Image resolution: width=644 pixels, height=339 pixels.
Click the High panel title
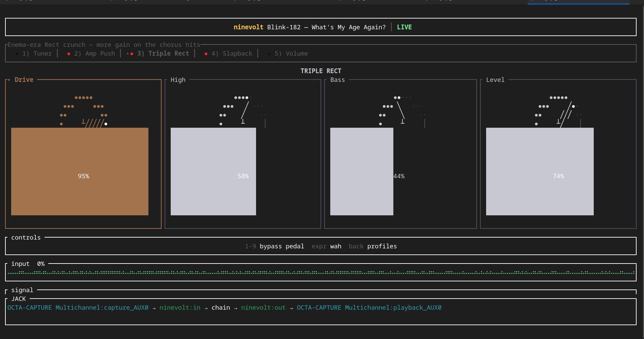click(x=178, y=80)
